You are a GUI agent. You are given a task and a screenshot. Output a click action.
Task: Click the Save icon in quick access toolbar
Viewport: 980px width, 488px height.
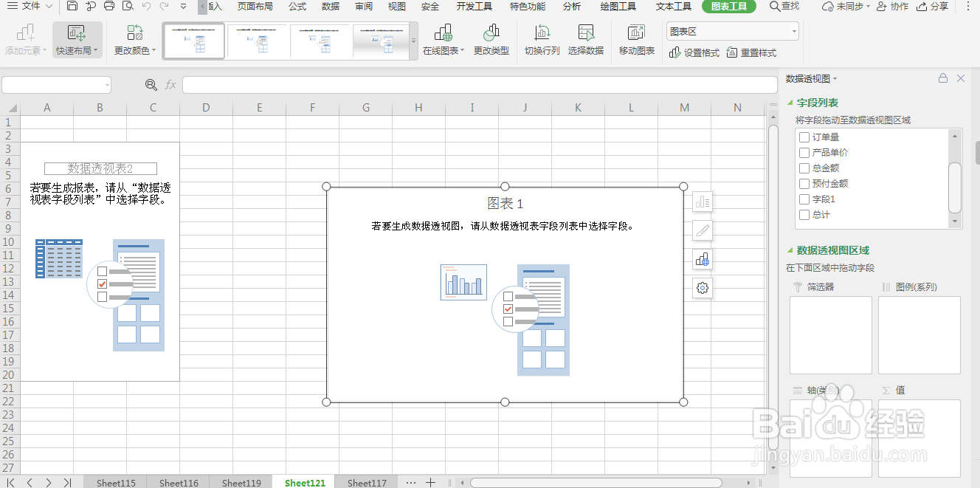coord(72,7)
